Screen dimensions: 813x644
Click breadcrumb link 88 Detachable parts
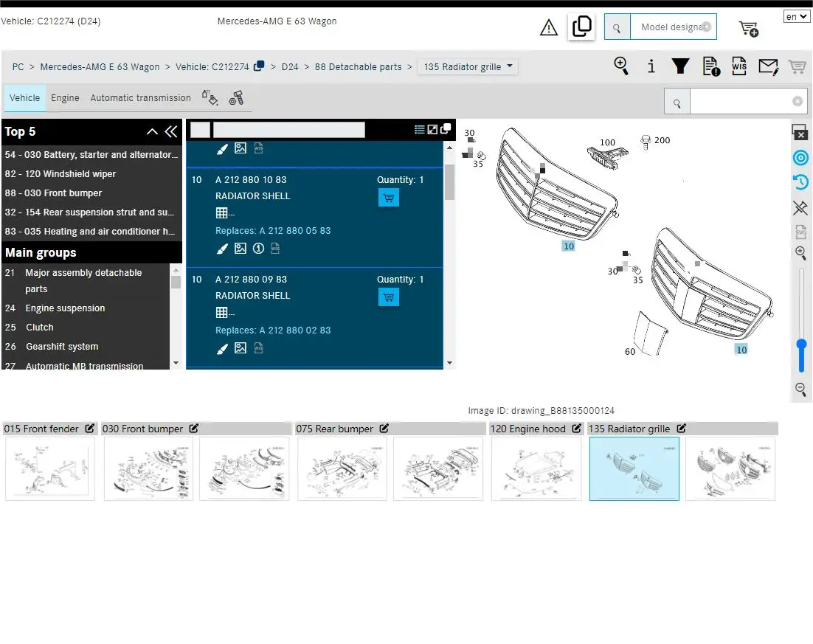pyautogui.click(x=358, y=67)
